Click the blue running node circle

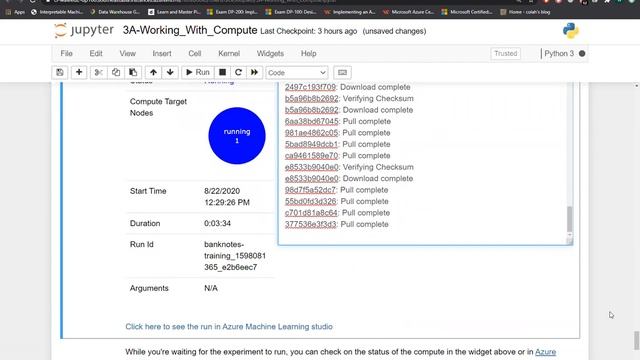point(237,136)
